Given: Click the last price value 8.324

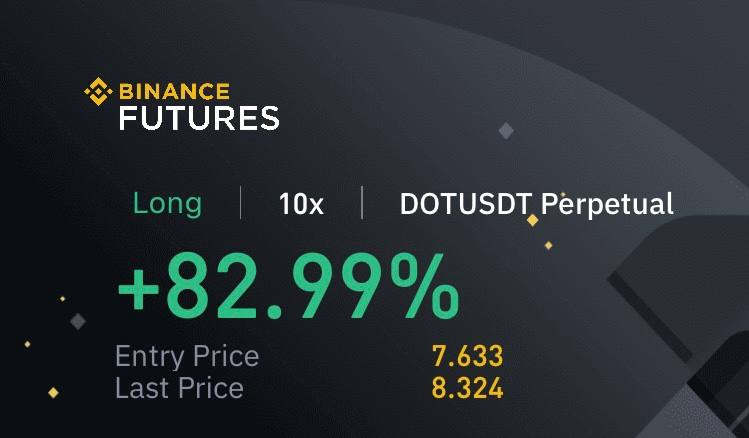Looking at the screenshot, I should click(468, 387).
